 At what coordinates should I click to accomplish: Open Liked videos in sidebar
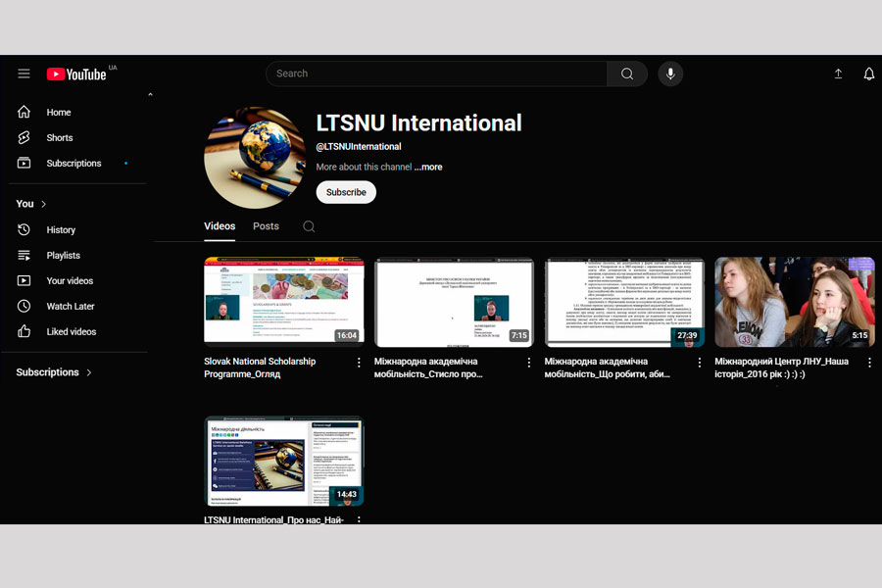tap(73, 331)
